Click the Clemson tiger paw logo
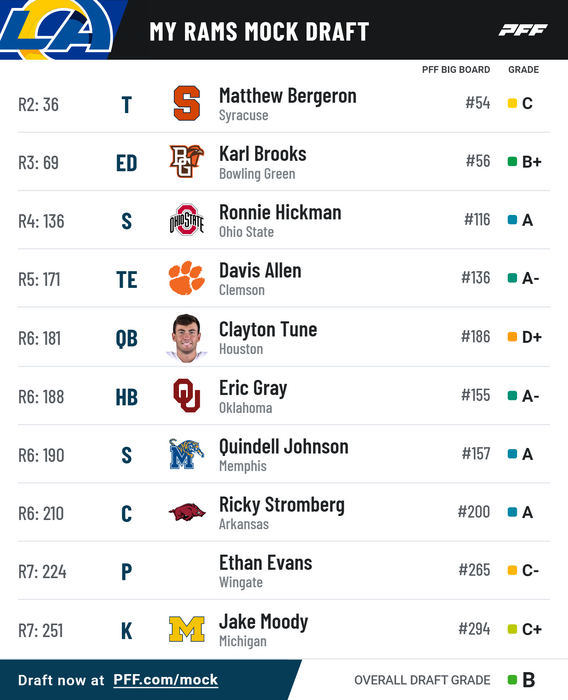568x700 pixels. point(187,278)
